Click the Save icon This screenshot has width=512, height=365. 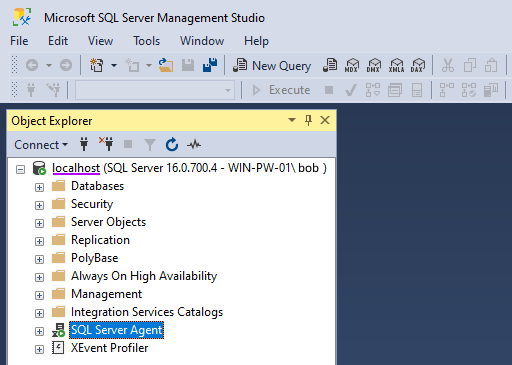click(188, 65)
